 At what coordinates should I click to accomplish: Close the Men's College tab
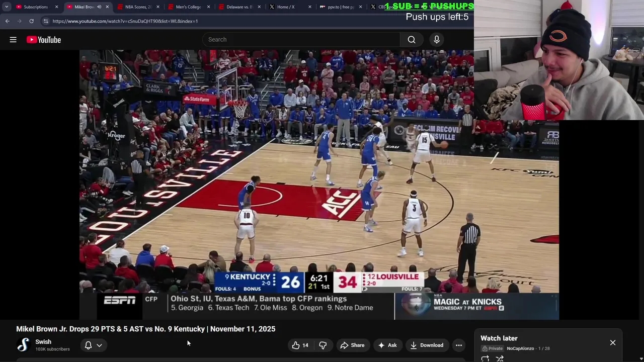click(209, 7)
